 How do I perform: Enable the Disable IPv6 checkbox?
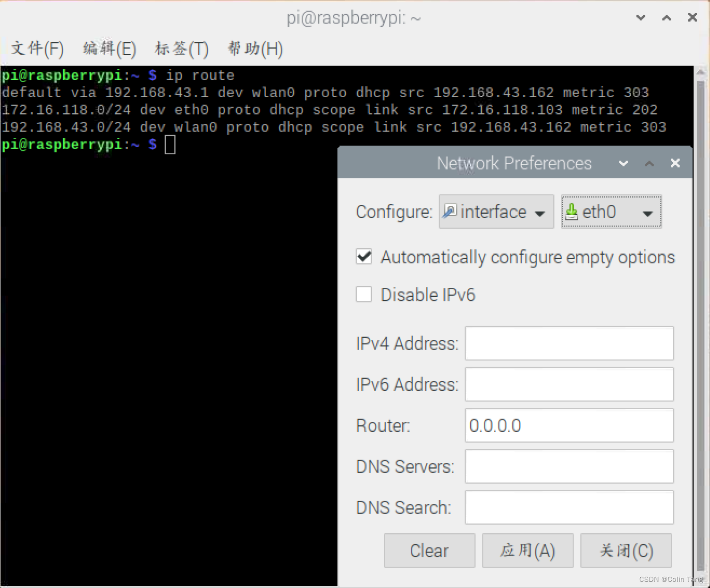(364, 294)
